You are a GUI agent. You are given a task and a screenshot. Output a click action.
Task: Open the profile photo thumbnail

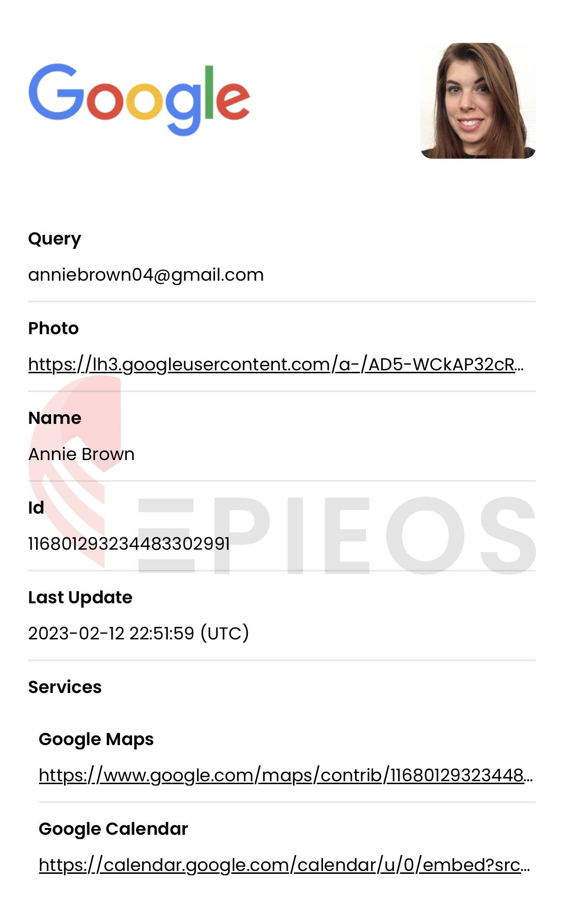[478, 101]
